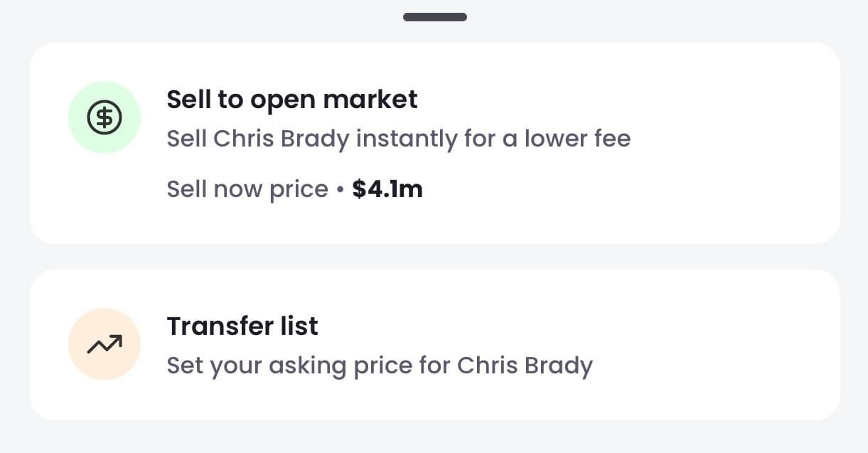Choose the Transfer list card's empty right side
Screen dimensions: 868x453
(x=732, y=345)
